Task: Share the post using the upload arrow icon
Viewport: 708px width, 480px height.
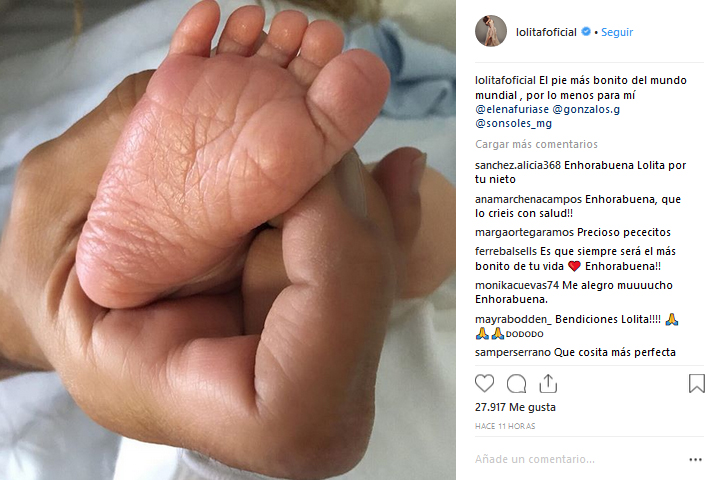Action: point(548,383)
